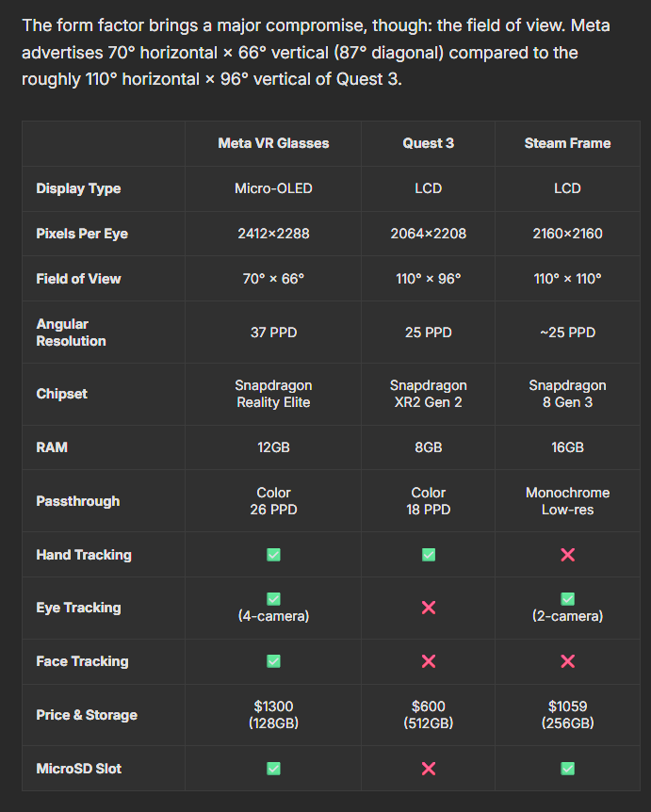651x812 pixels.
Task: Click Steam Frame MicroSD Slot checkmark
Action: click(567, 769)
